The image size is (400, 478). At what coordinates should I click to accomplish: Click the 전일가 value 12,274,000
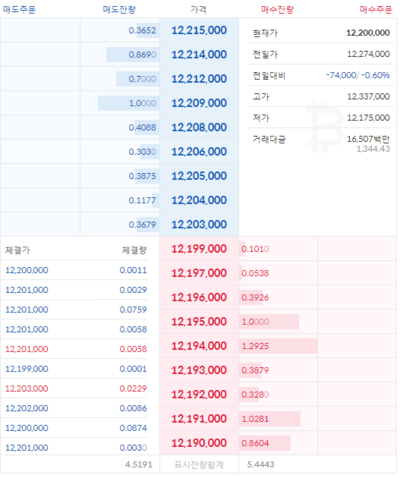point(368,54)
